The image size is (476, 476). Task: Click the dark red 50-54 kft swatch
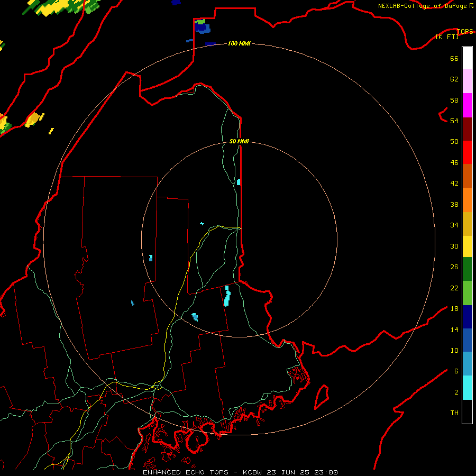click(x=467, y=129)
